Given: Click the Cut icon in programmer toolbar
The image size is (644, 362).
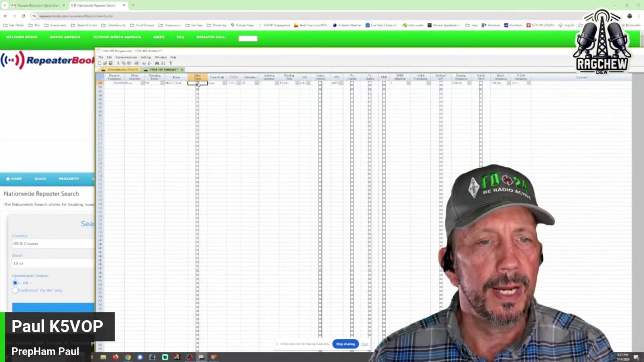Looking at the screenshot, I should tap(118, 63).
